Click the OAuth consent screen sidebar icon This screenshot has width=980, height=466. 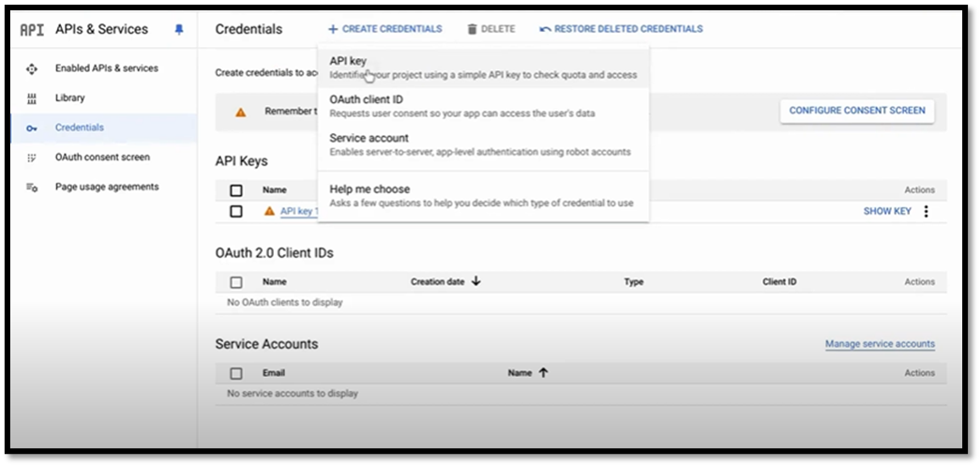32,158
